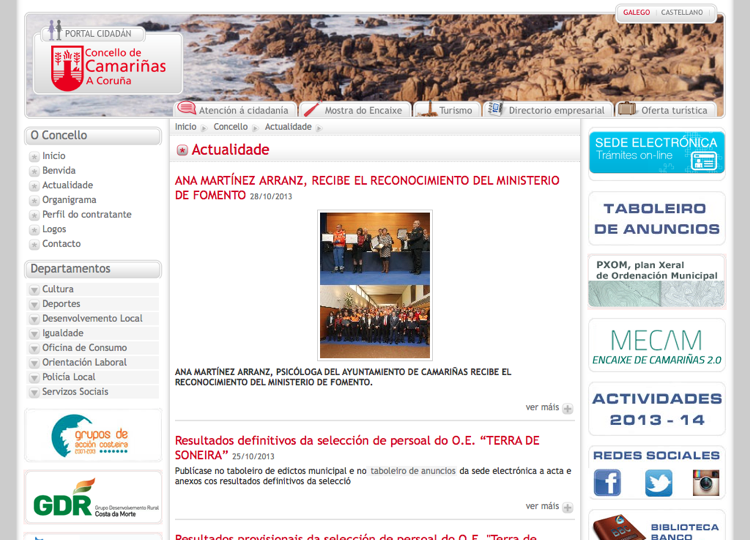Click the lighthouse icon beside Turismo
Viewport: 750px width, 540px height.
[427, 109]
